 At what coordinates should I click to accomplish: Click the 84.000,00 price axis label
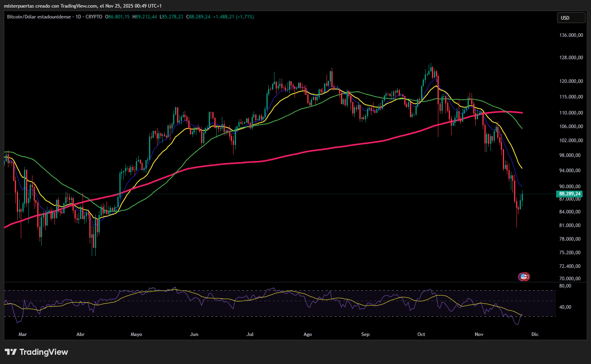570,212
